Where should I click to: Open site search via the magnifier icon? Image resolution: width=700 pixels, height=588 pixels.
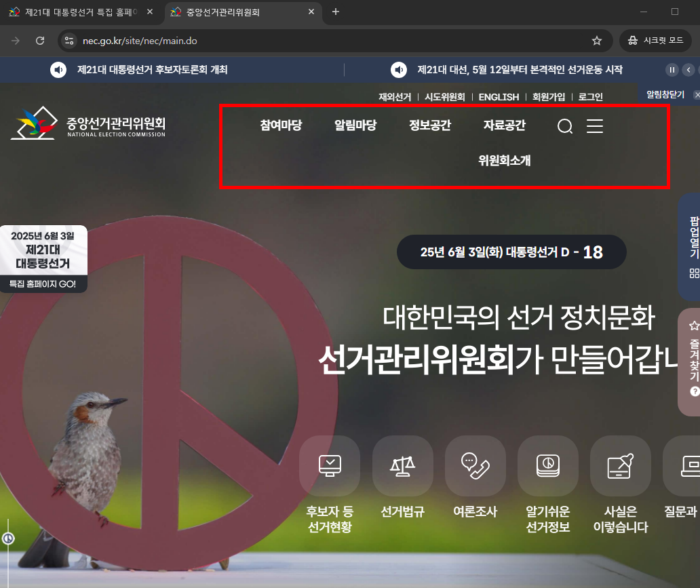pos(565,127)
